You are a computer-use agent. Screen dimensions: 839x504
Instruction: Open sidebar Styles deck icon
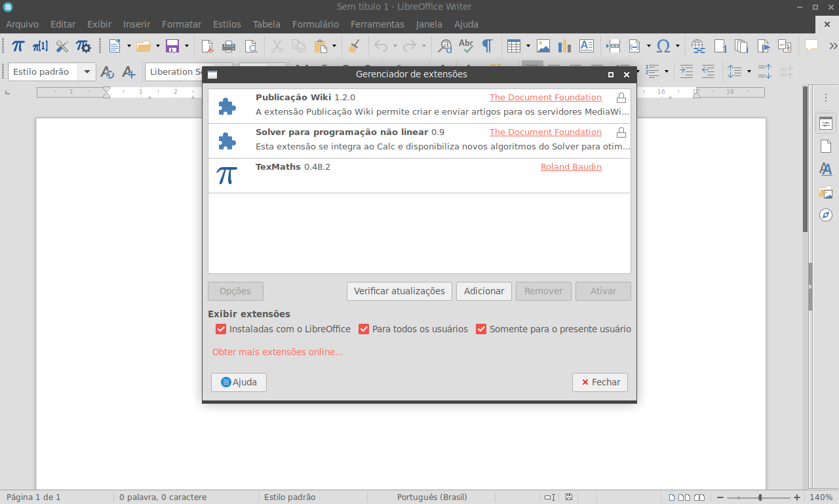coord(826,169)
